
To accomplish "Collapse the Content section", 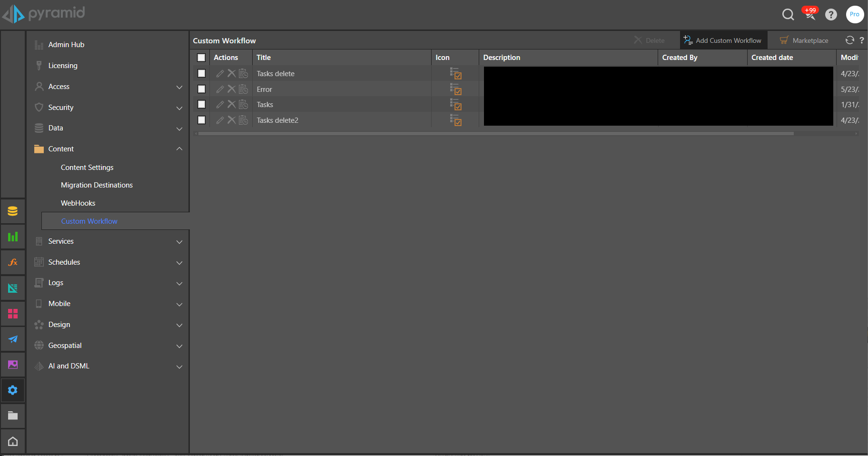I will (179, 149).
